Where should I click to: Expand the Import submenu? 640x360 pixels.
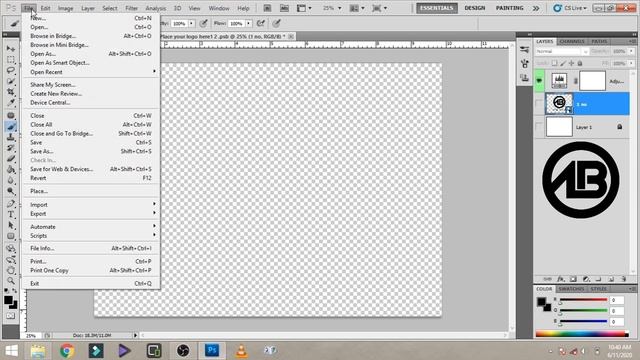pos(91,204)
